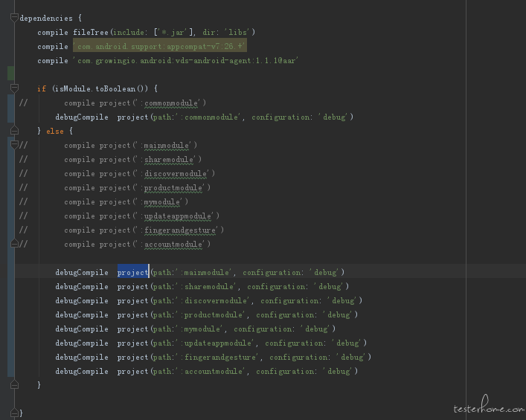Collapse the if (isModule.toBoolean()) fold marker

tap(14, 88)
